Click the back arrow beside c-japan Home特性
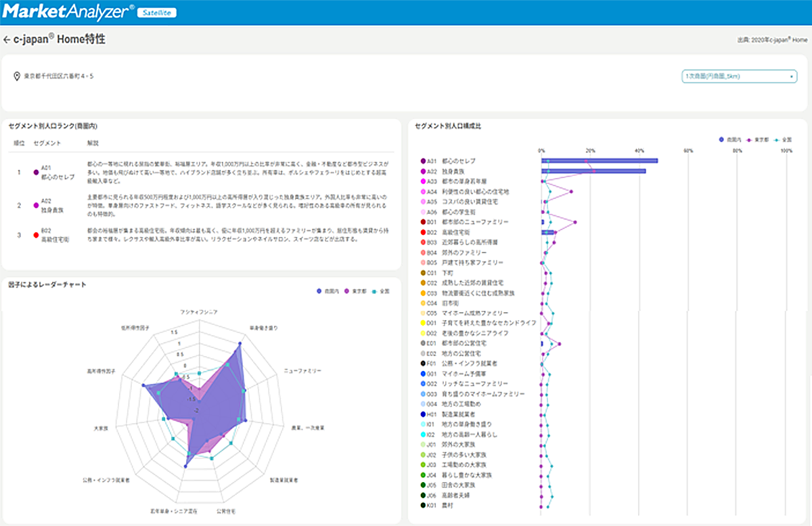Screen dimensions: 812x526 point(7,40)
